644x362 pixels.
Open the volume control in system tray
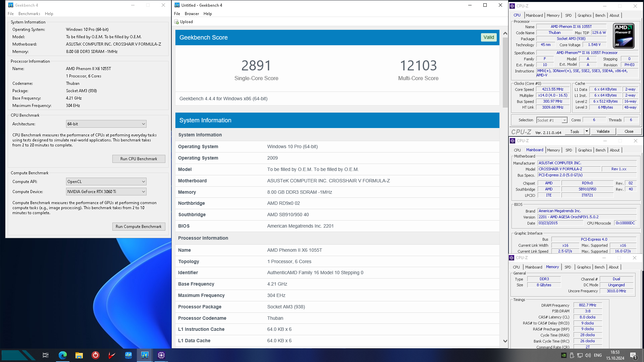click(x=588, y=355)
